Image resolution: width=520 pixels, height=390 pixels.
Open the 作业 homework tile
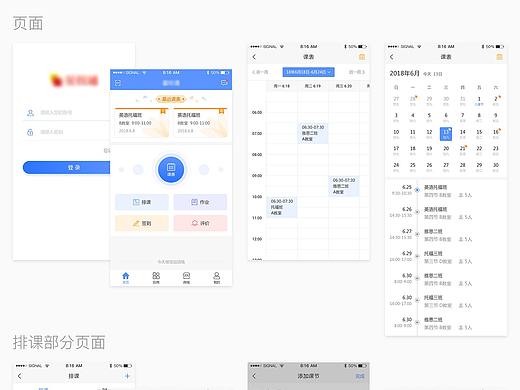click(x=200, y=202)
